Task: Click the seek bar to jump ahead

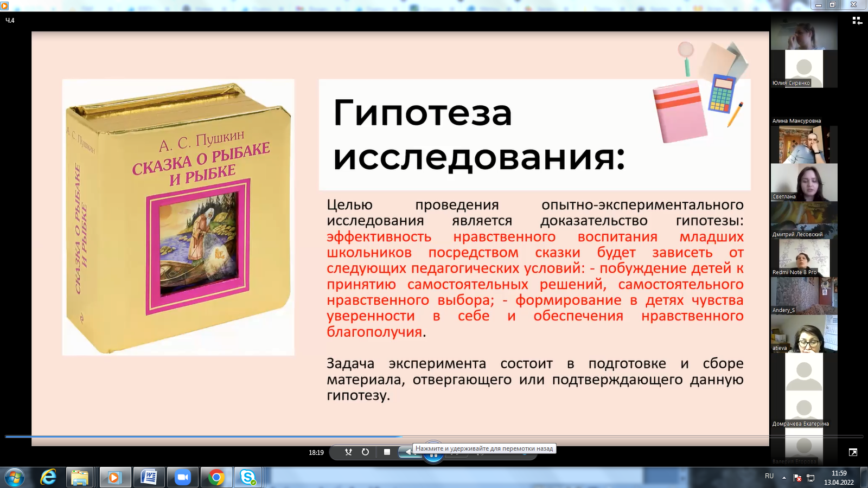Action: (434, 436)
